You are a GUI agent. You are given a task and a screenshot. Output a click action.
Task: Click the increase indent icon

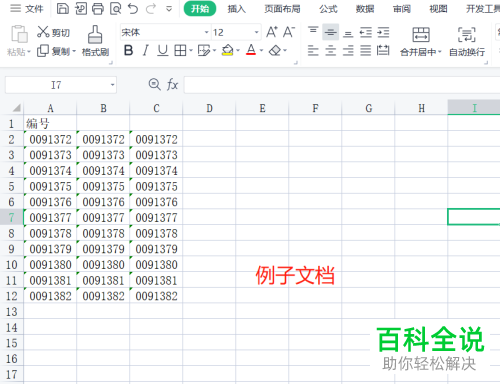click(383, 32)
